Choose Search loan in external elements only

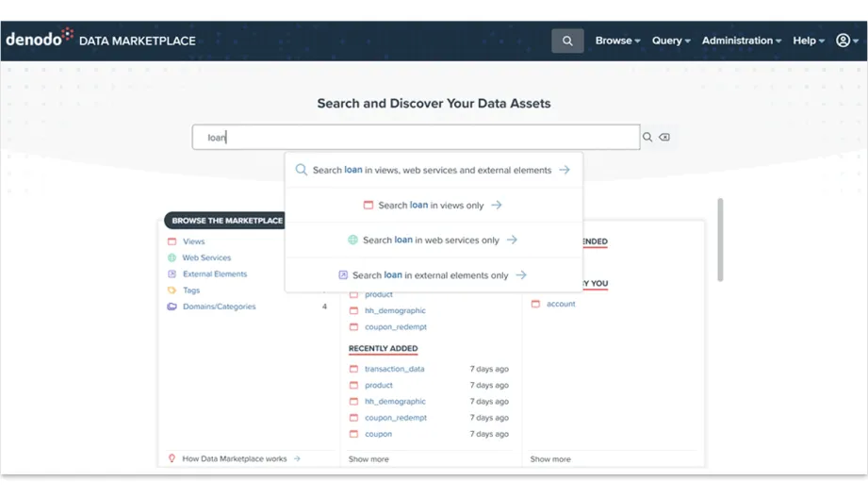[x=434, y=274]
